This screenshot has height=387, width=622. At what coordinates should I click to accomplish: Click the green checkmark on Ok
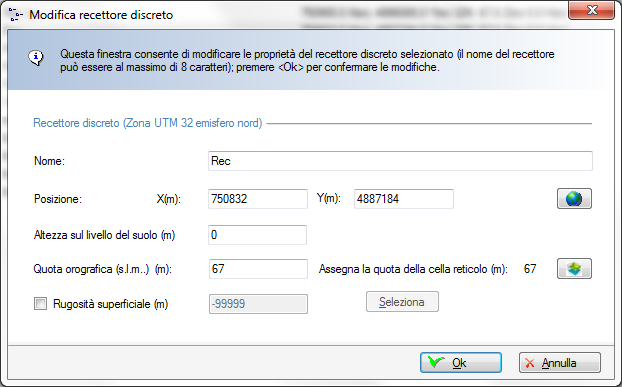(x=436, y=362)
